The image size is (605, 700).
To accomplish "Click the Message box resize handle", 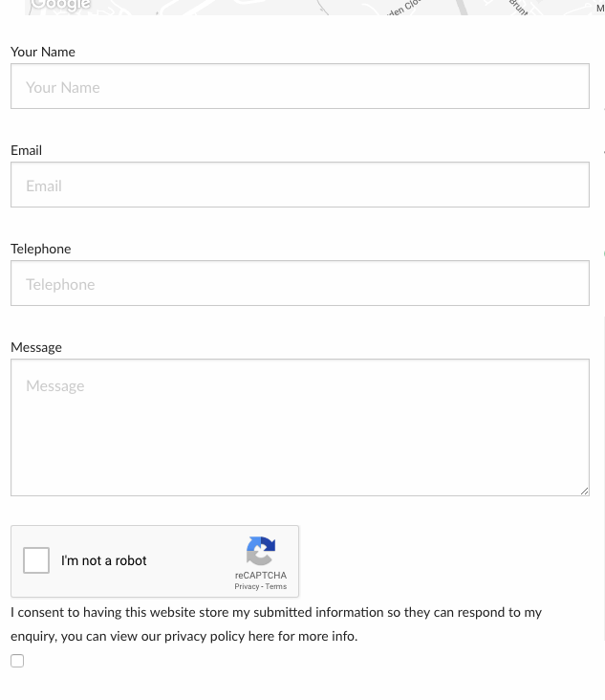I will tap(585, 492).
